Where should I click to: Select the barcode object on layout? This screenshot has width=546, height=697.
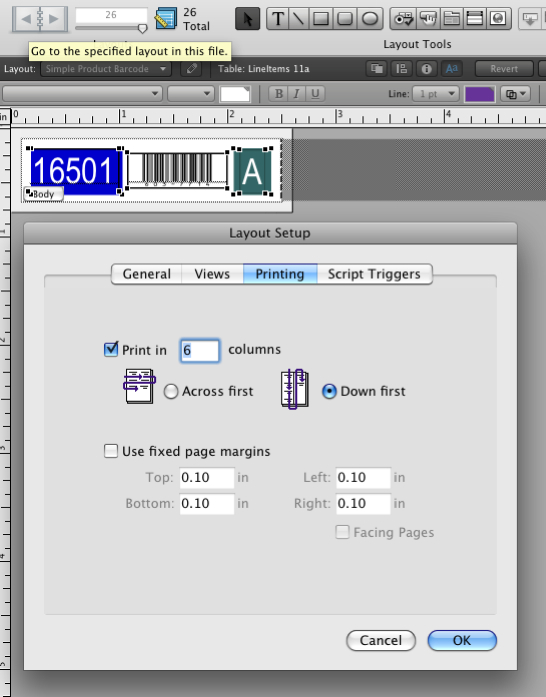pos(177,170)
